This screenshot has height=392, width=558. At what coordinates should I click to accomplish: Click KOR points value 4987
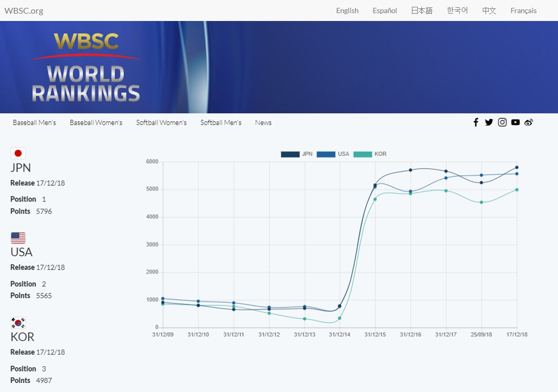pos(44,380)
